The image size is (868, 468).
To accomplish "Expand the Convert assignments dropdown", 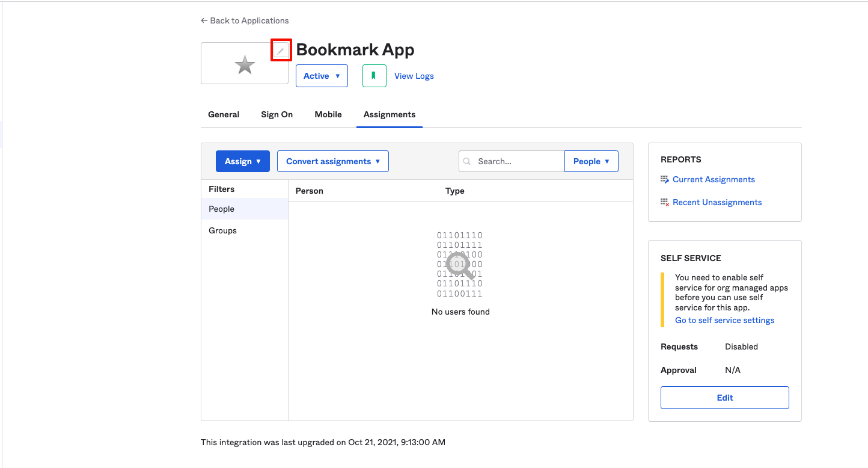I will (x=332, y=161).
